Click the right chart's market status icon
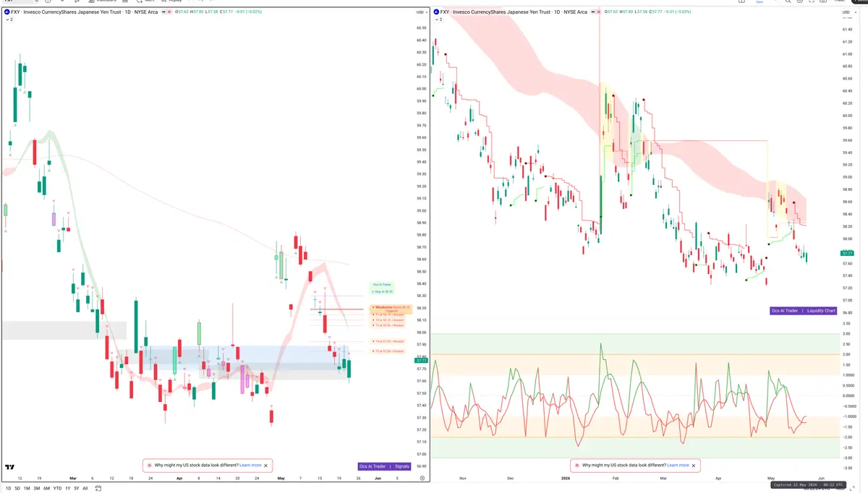Viewport: 868px width, 493px height. (595, 12)
